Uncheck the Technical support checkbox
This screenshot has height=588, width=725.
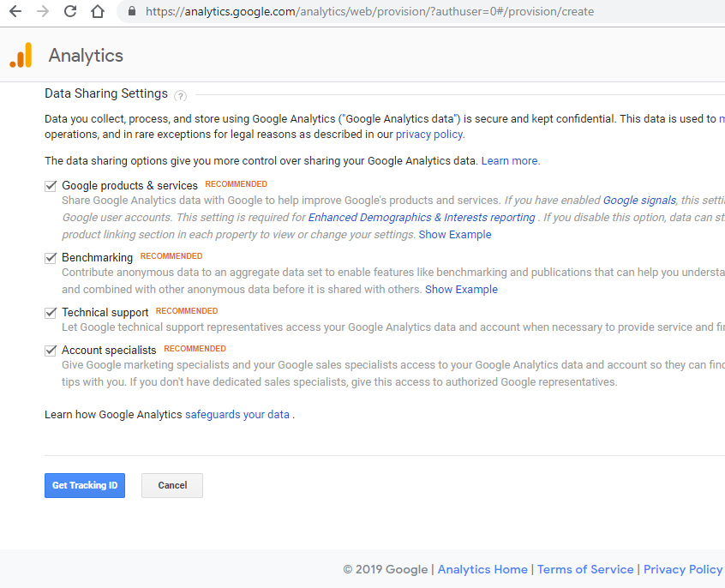[x=51, y=313]
